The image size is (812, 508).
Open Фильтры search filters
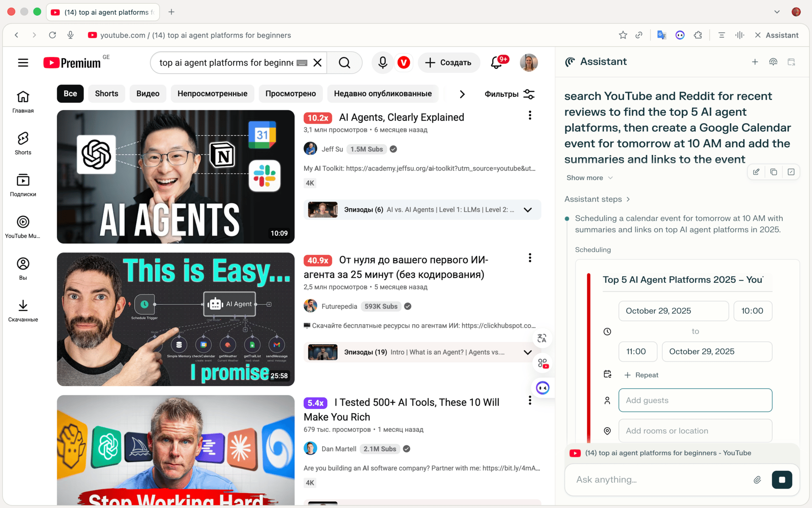coord(509,94)
